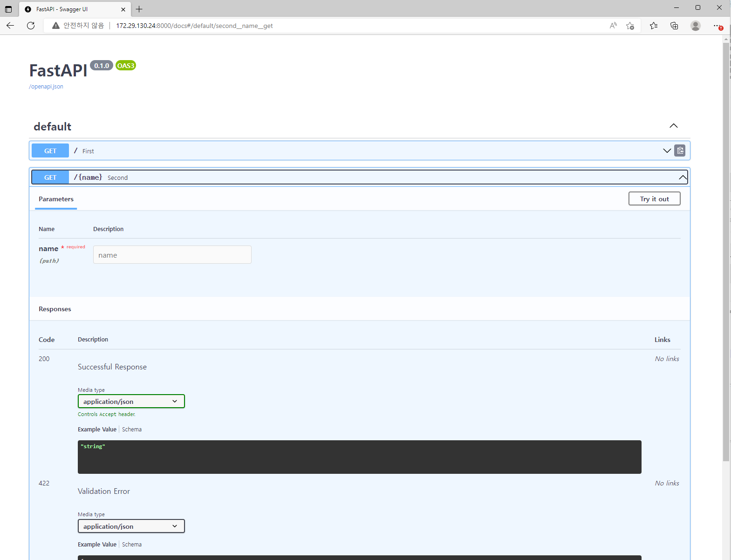Click the Validation Error description
731x560 pixels.
pyautogui.click(x=104, y=492)
